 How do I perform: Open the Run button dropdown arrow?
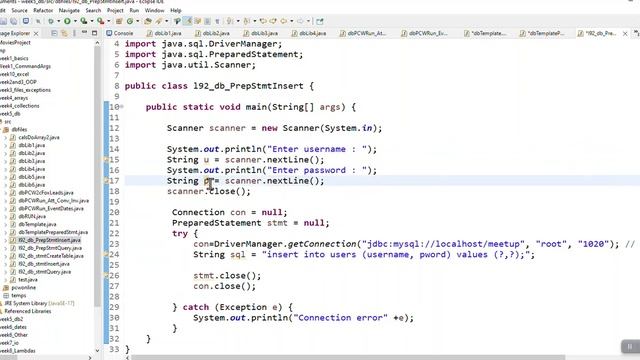[x=75, y=21]
